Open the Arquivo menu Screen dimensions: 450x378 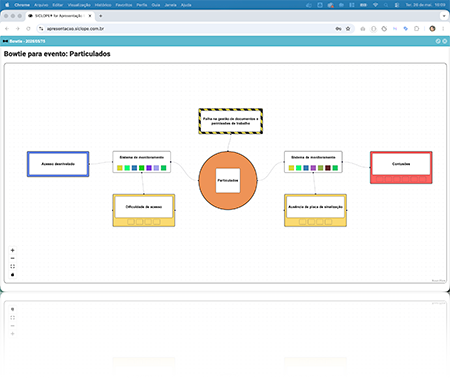coord(41,5)
